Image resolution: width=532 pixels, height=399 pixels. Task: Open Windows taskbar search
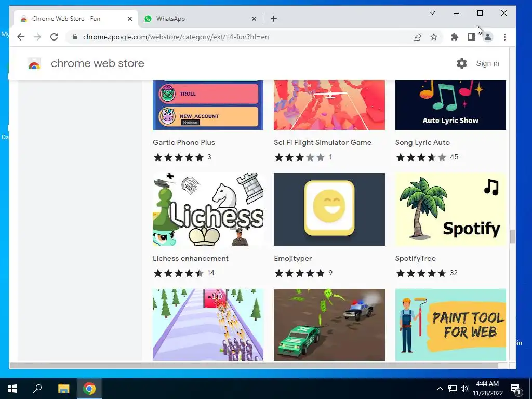pyautogui.click(x=37, y=389)
